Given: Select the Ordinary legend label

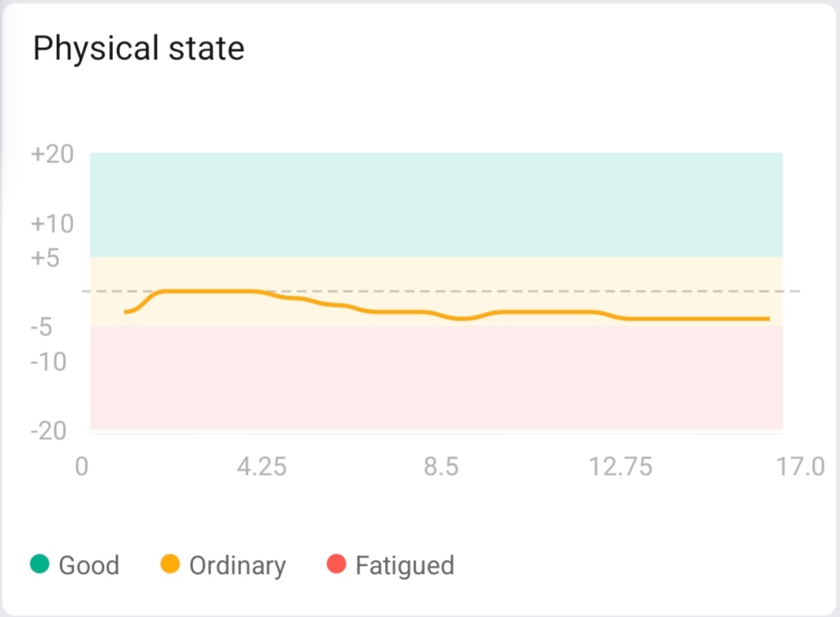Looking at the screenshot, I should coord(237,565).
